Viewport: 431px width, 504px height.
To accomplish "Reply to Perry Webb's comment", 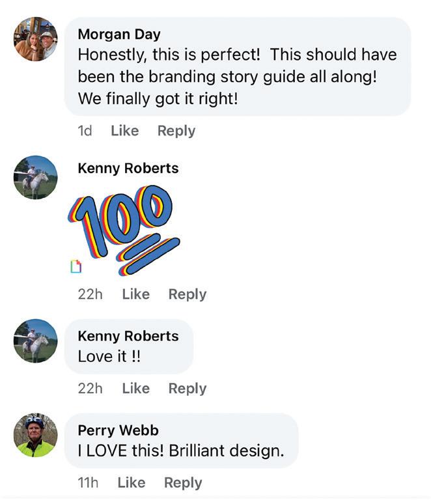I will [182, 483].
